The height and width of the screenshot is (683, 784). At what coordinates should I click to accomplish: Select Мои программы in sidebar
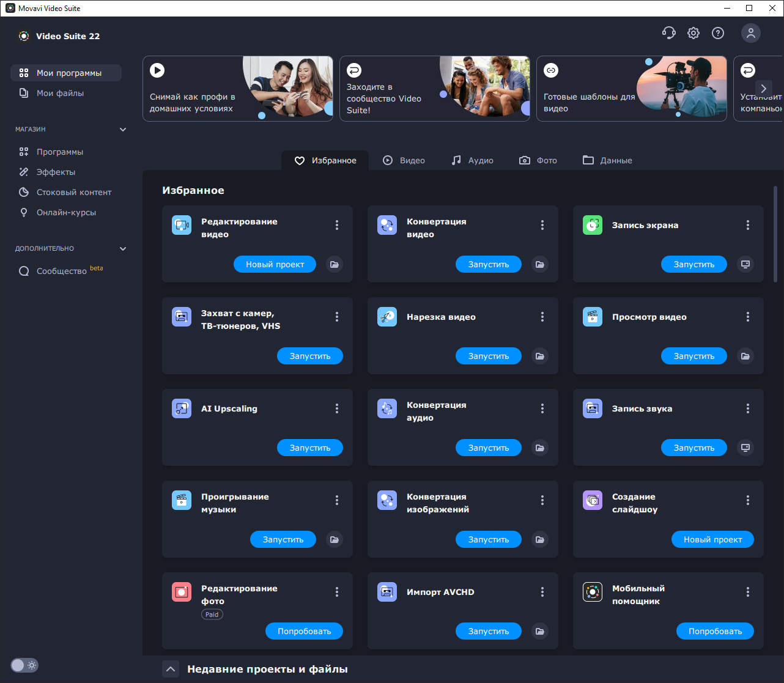point(66,73)
